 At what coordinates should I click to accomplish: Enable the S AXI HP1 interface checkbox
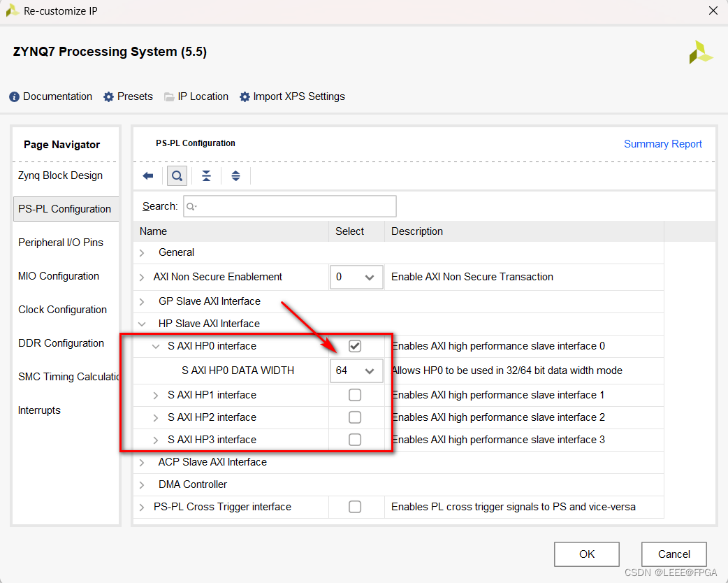355,395
